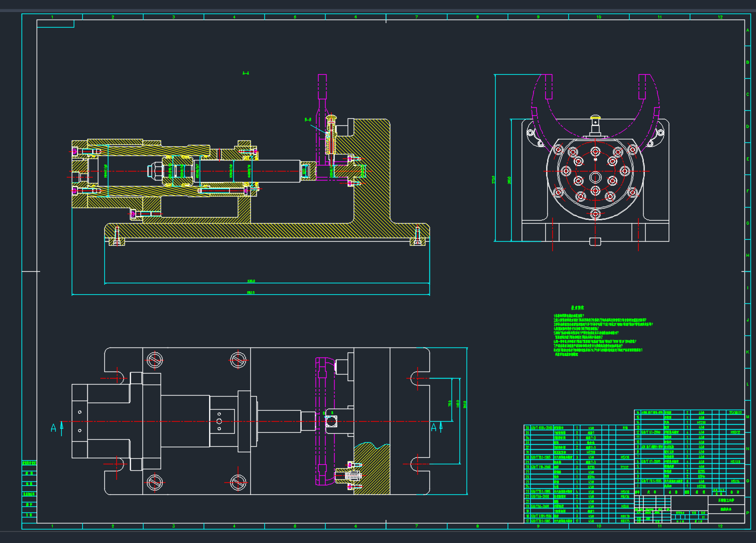Pick Q235 material in parts list row 28
This screenshot has height=543, width=756.
pos(591,467)
